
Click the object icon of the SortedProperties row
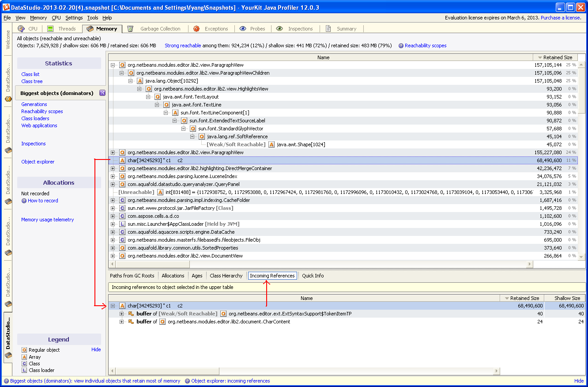[122, 248]
